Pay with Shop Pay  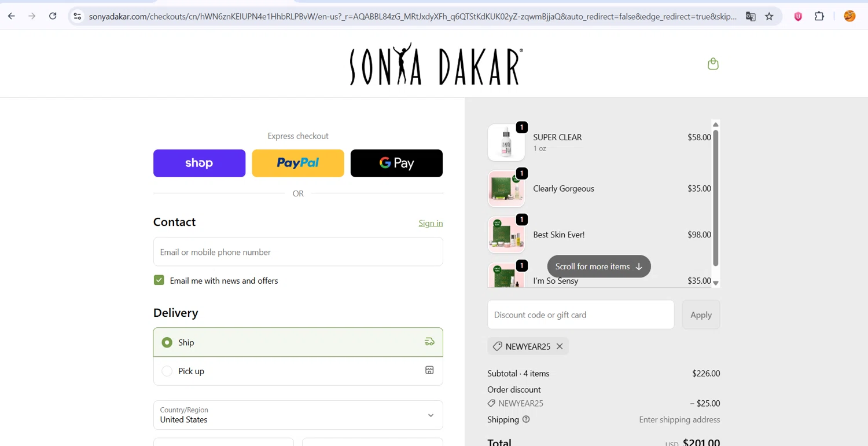tap(199, 163)
